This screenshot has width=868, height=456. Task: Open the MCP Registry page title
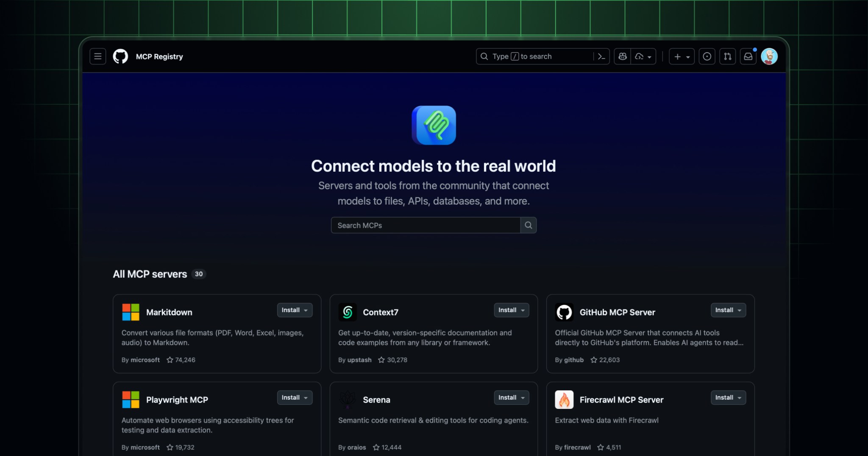(159, 56)
